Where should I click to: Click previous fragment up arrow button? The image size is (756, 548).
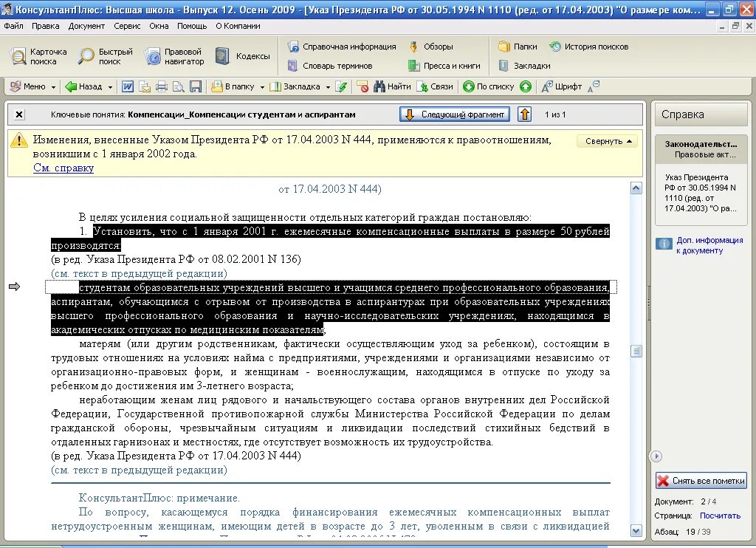pos(525,114)
